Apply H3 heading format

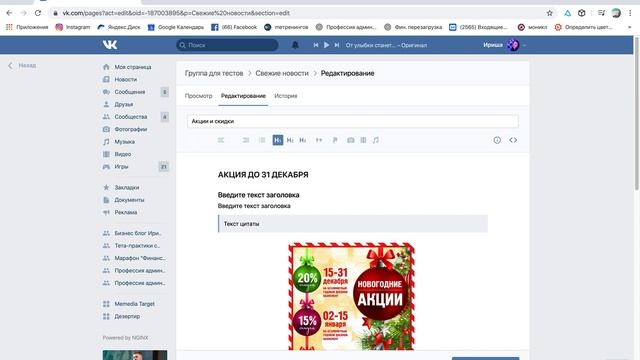(x=302, y=140)
